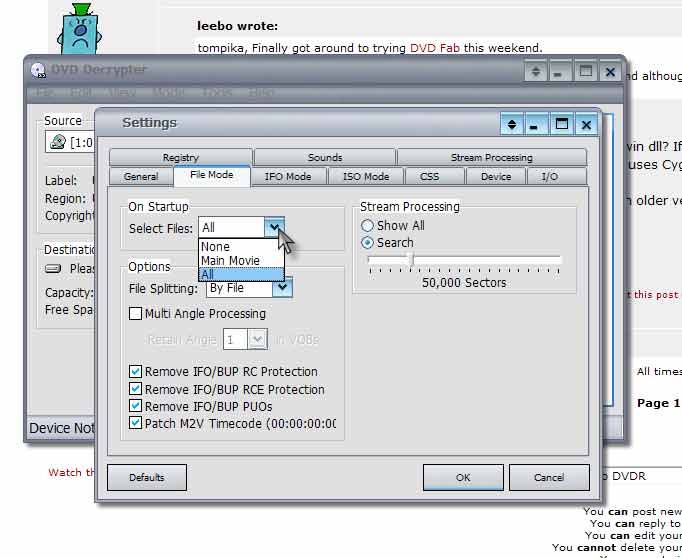
Task: Open the DVD Fab link in post
Action: 435,48
